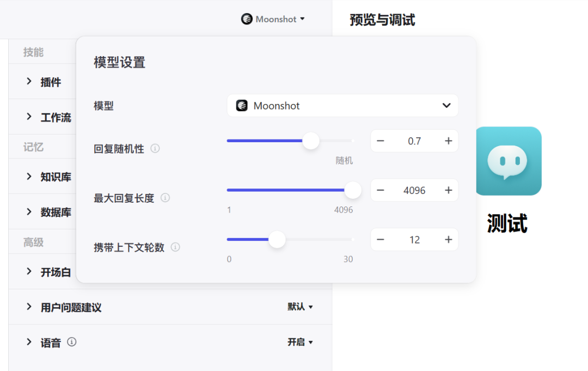
Task: Click the info icon next to 最大回复长度
Action: coord(165,198)
